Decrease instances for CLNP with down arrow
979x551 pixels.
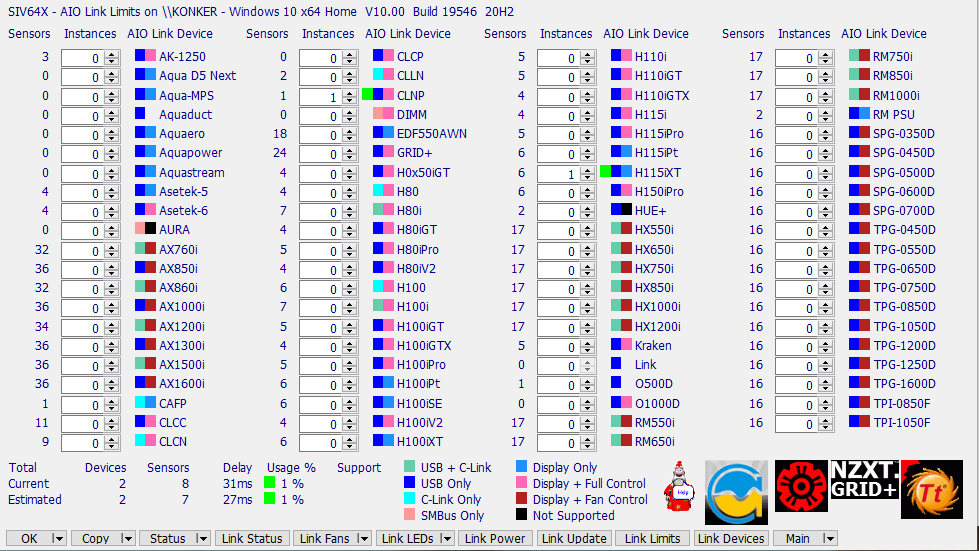point(350,100)
